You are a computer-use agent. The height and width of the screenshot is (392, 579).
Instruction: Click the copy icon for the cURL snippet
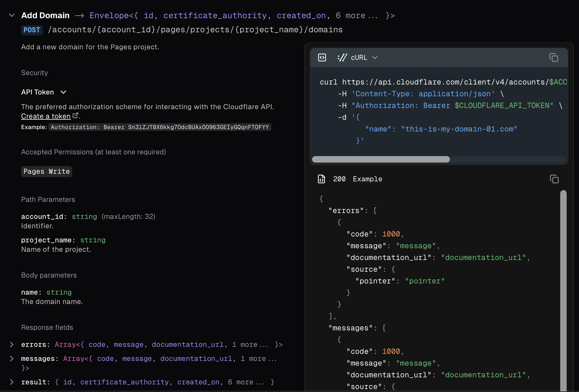click(554, 58)
